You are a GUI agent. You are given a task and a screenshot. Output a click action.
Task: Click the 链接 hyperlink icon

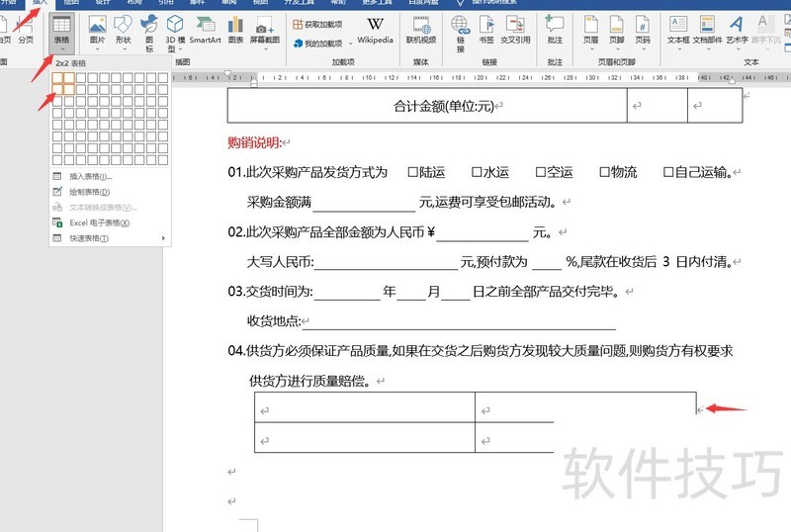(460, 25)
